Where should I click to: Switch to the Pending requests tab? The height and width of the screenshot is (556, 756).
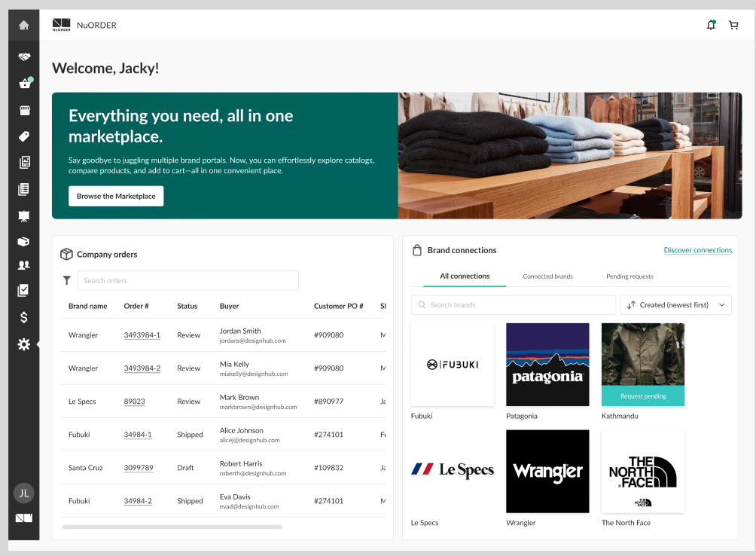(629, 276)
